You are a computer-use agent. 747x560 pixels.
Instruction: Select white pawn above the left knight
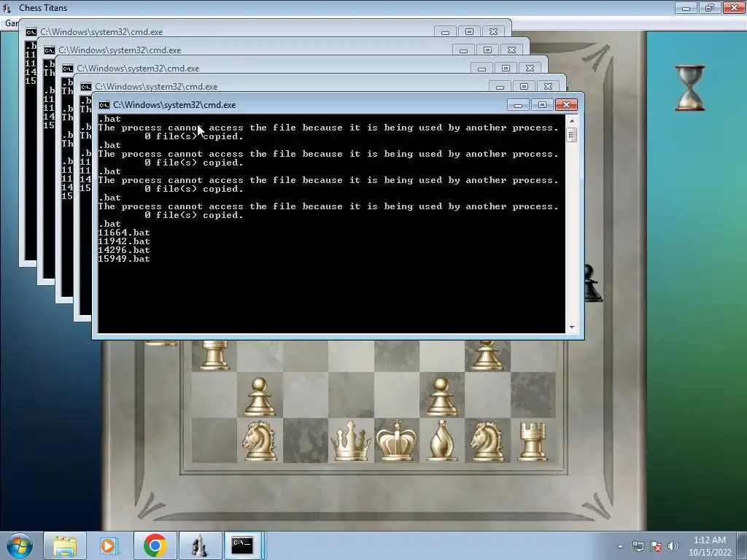tap(259, 397)
